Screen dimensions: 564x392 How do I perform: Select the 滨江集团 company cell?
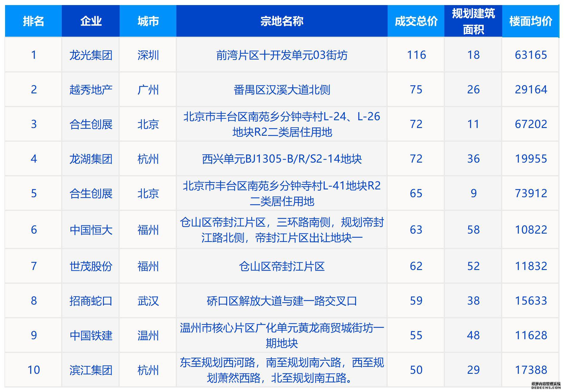click(x=91, y=370)
